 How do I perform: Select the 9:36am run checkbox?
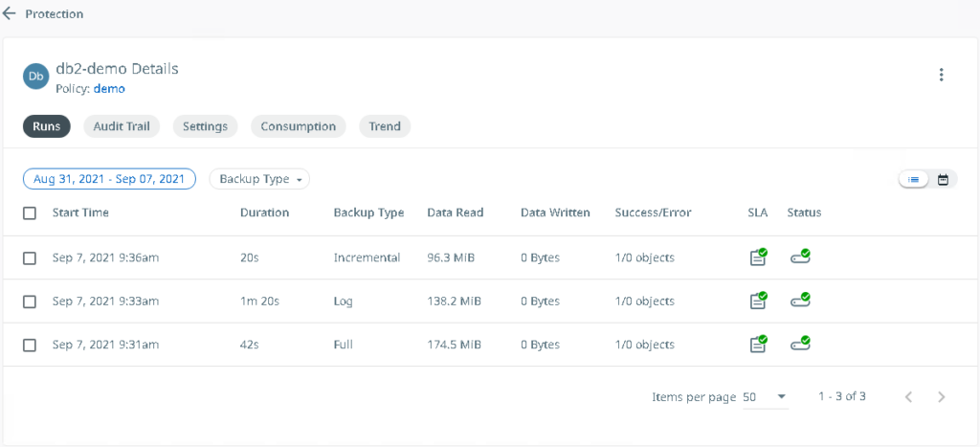pyautogui.click(x=30, y=258)
